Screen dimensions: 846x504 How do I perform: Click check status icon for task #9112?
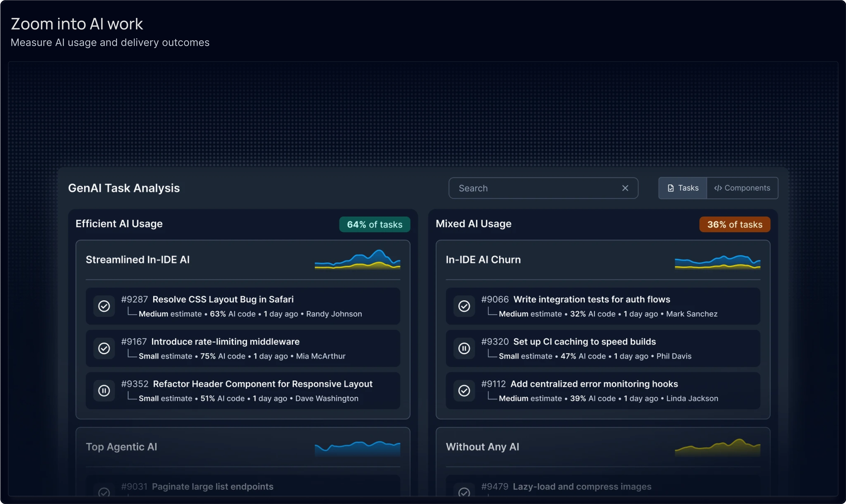(x=464, y=391)
